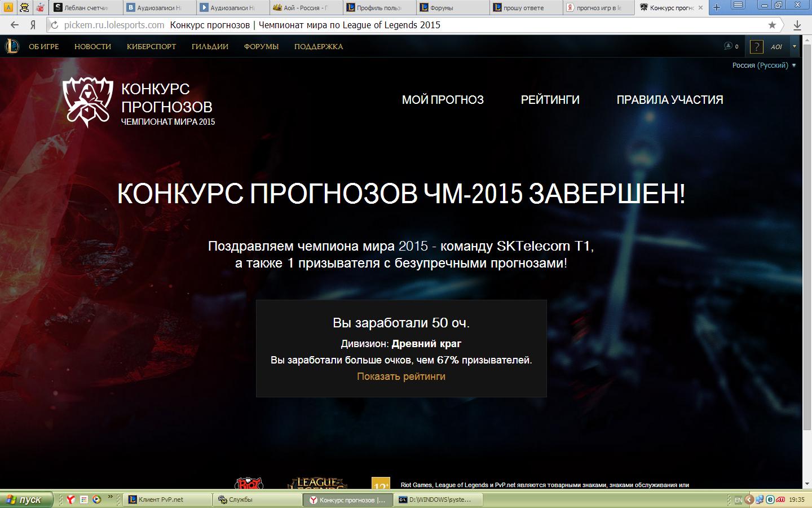
Task: Click the 'Конкурс прогнозов' taskbar button
Action: coord(348,500)
